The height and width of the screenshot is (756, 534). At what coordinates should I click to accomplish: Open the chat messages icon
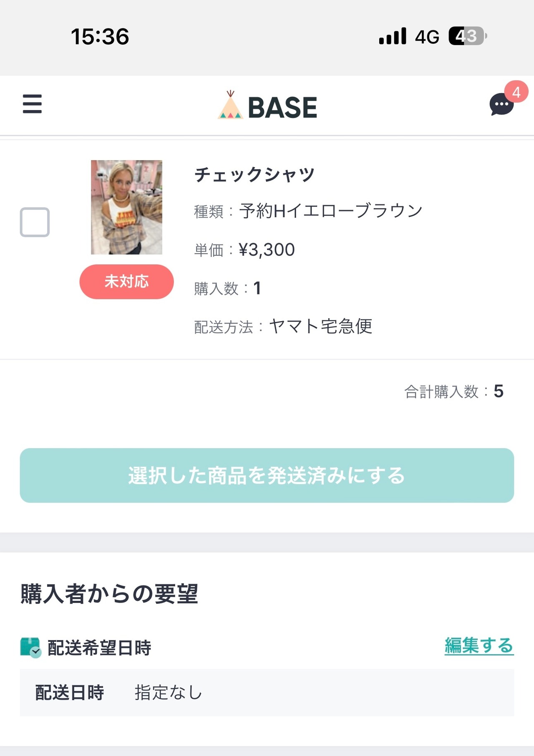coord(501,105)
